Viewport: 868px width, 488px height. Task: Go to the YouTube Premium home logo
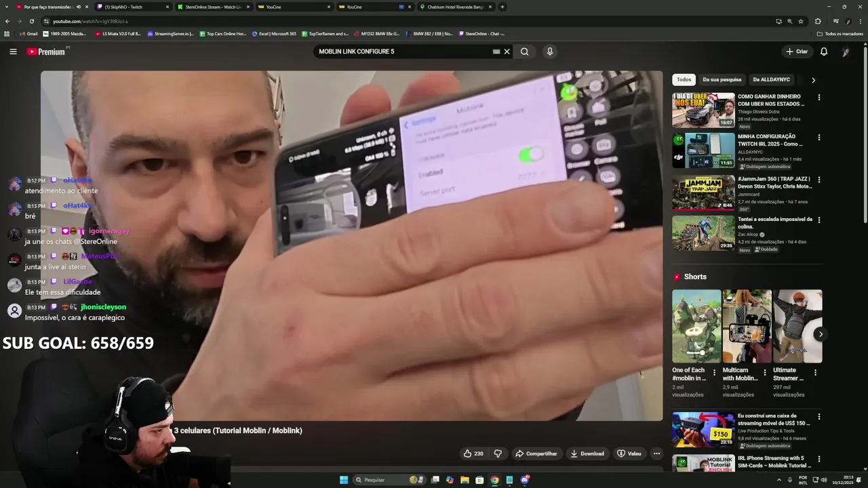pyautogui.click(x=46, y=52)
